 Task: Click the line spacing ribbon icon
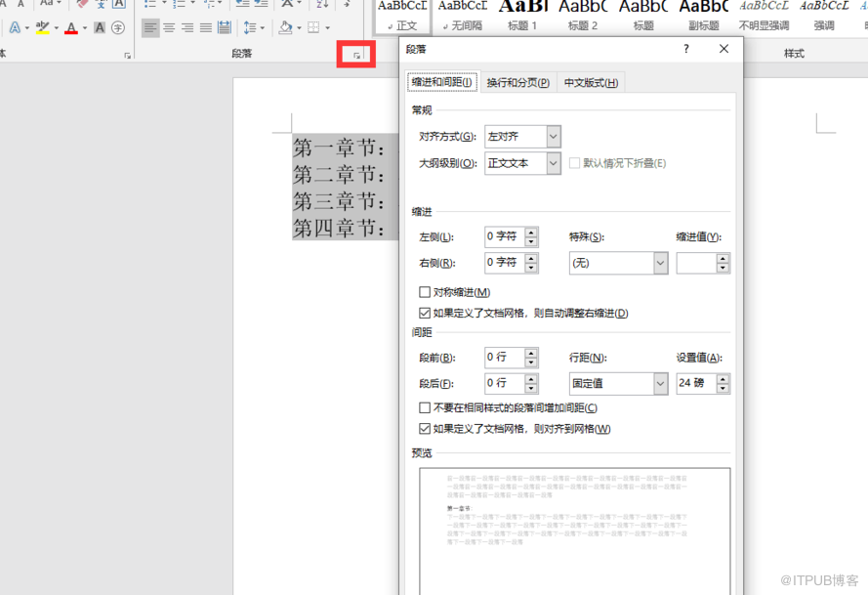251,28
